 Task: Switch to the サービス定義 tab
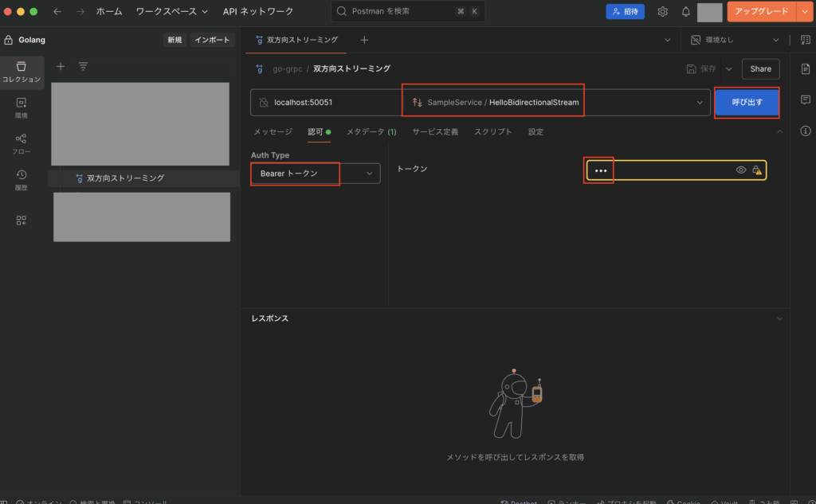click(435, 132)
